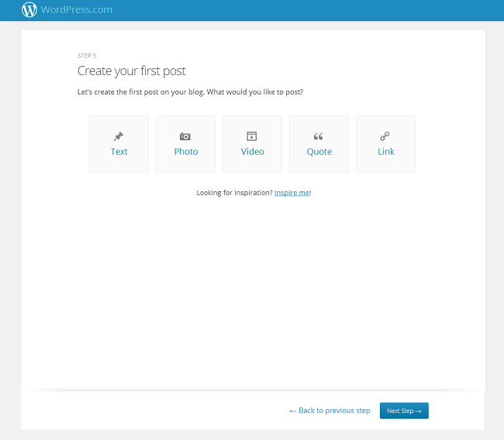504x440 pixels.
Task: Click the chain link icon above Link
Action: pyautogui.click(x=385, y=136)
